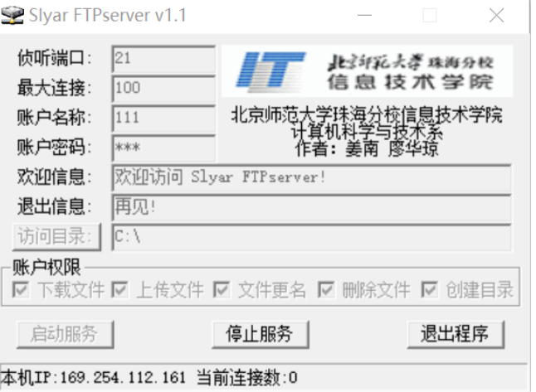The height and width of the screenshot is (392, 536).
Task: Click the 访问目录 browse button
Action: 56,237
